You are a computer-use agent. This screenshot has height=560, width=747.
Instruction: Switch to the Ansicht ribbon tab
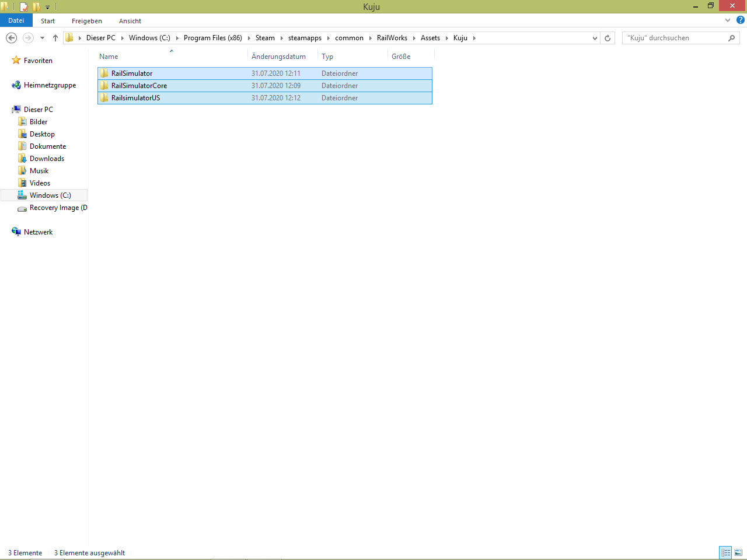130,21
